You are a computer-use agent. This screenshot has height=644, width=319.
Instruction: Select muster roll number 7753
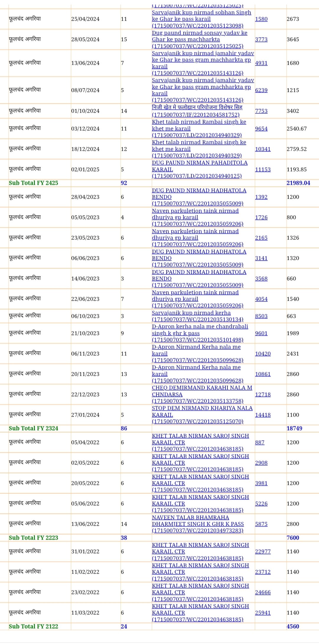(261, 111)
